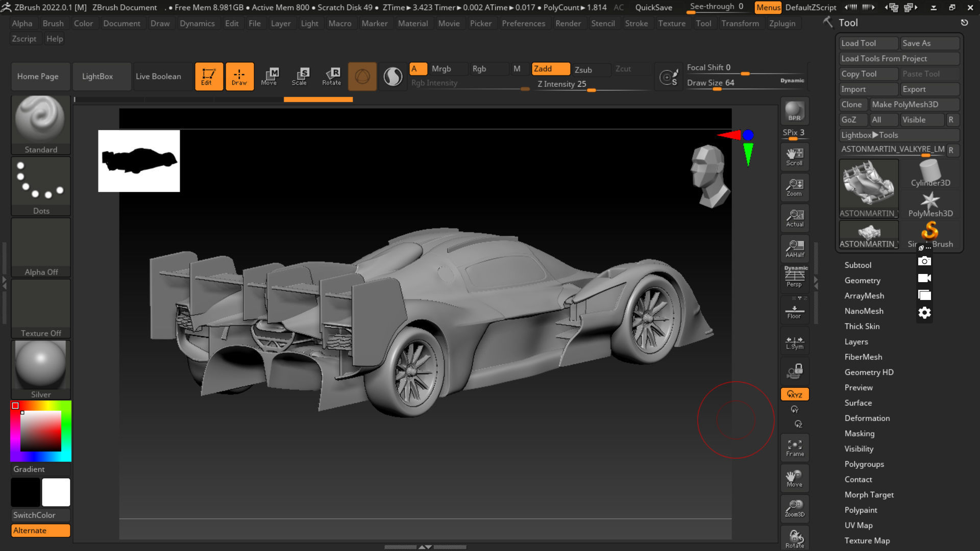The image size is (980, 551).
Task: Open the Texture Off selector
Action: point(41,309)
